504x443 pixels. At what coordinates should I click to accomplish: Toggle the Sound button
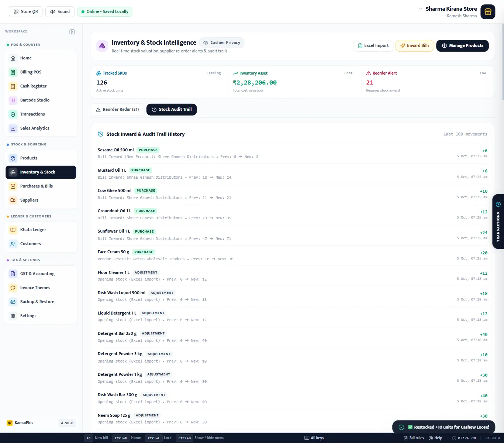click(60, 12)
